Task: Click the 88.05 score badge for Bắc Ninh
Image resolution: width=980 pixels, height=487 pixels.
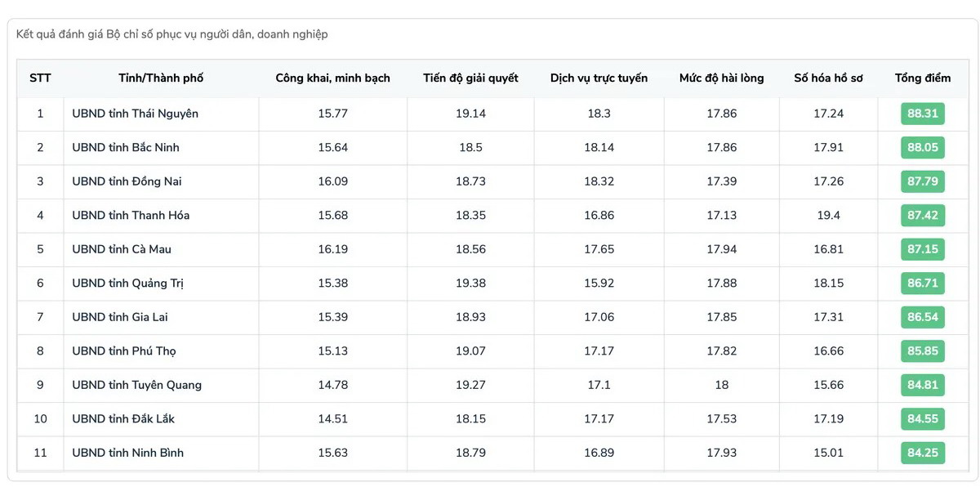Action: point(923,147)
